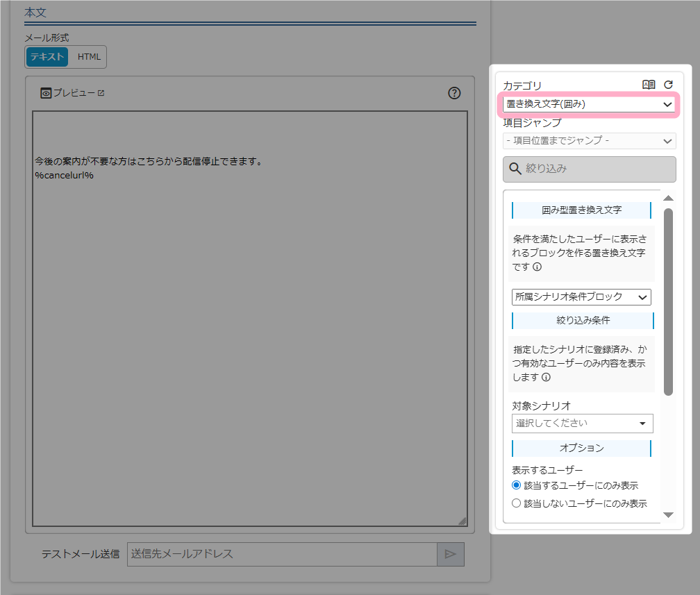Click info icon in 囲み型置き換え文字 description
Screen dimensions: 700x595
[537, 267]
